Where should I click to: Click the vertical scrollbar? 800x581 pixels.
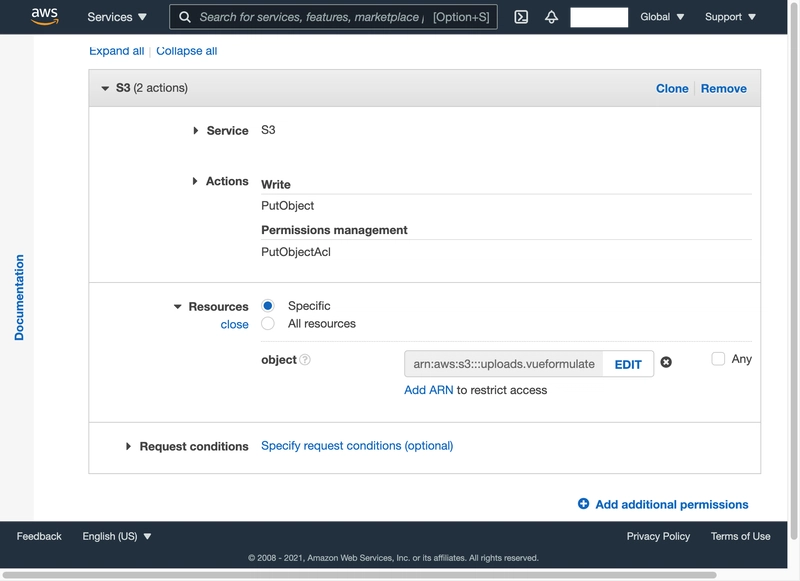(x=794, y=270)
